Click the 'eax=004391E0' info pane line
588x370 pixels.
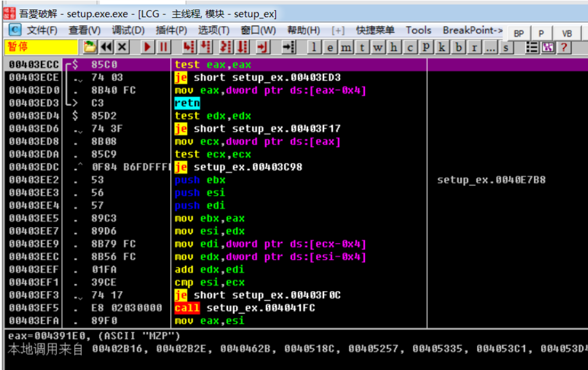pyautogui.click(x=94, y=336)
